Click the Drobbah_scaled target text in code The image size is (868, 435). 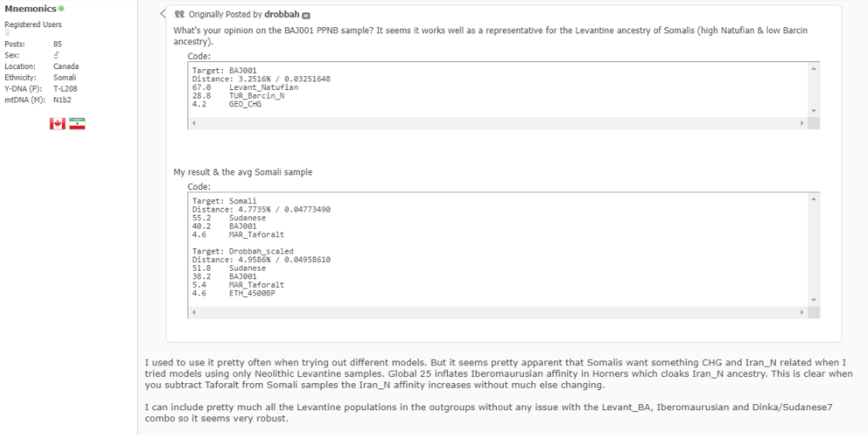(260, 252)
